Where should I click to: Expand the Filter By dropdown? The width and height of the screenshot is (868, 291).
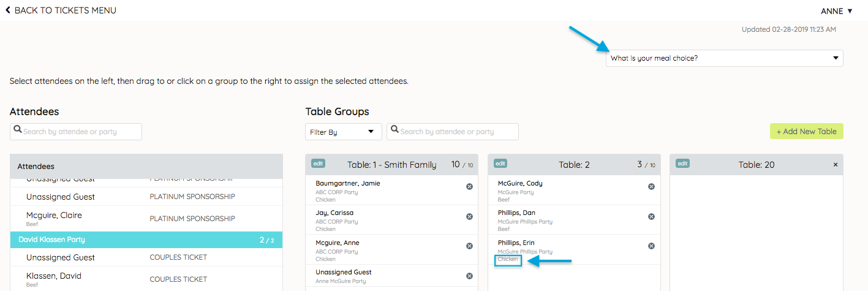pos(343,132)
